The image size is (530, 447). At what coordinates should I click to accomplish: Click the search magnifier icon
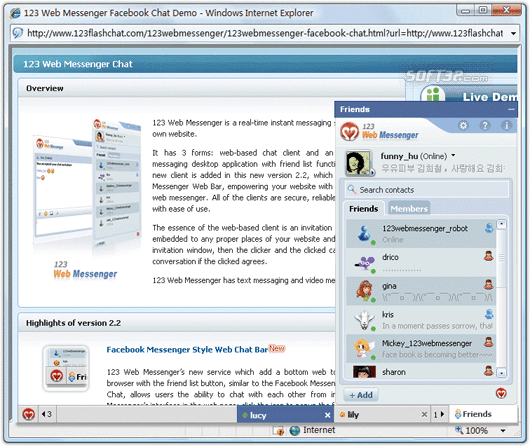click(x=352, y=189)
